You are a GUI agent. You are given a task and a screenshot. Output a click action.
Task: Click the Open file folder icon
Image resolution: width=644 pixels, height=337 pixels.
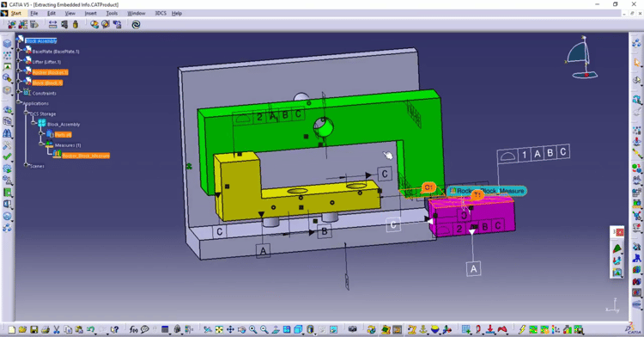pyautogui.click(x=22, y=329)
